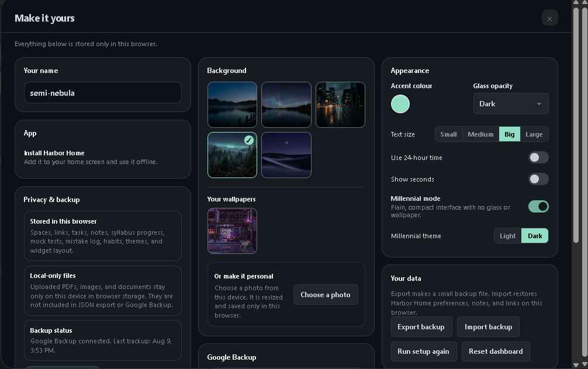Click the 'Your data' heading
The width and height of the screenshot is (588, 369).
406,279
